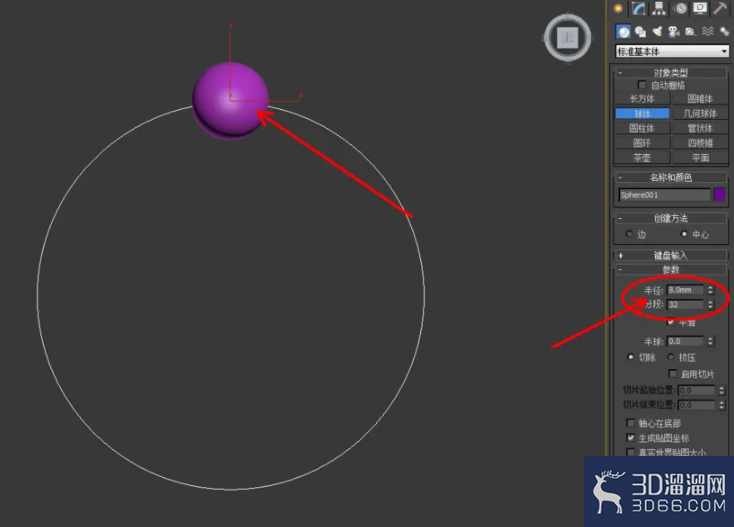Click the 半径 radius value field
Image resolution: width=734 pixels, height=527 pixels.
(685, 290)
